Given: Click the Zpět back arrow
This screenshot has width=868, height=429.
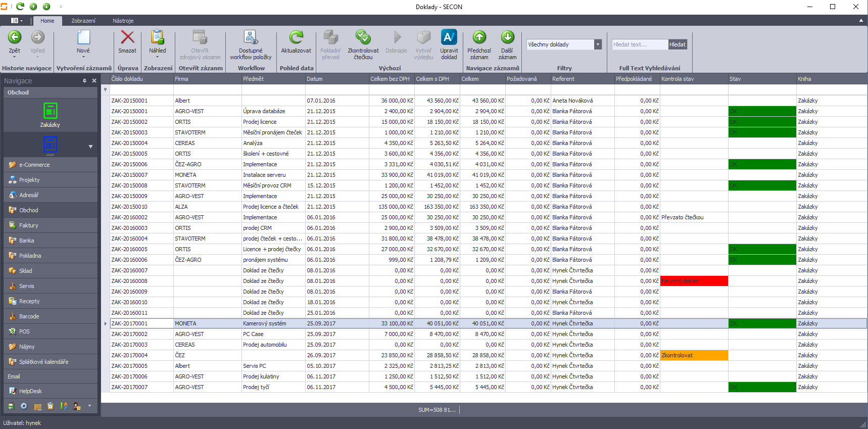Looking at the screenshot, I should (15, 38).
